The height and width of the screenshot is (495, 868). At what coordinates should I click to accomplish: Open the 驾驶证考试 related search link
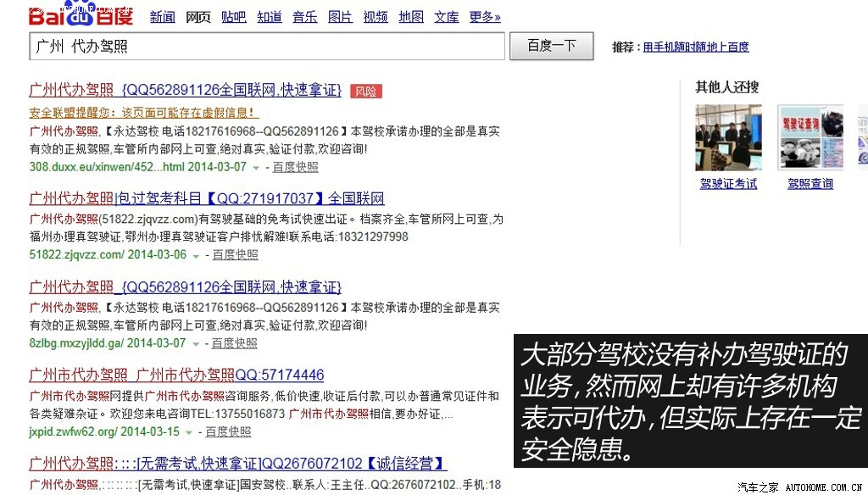(728, 183)
